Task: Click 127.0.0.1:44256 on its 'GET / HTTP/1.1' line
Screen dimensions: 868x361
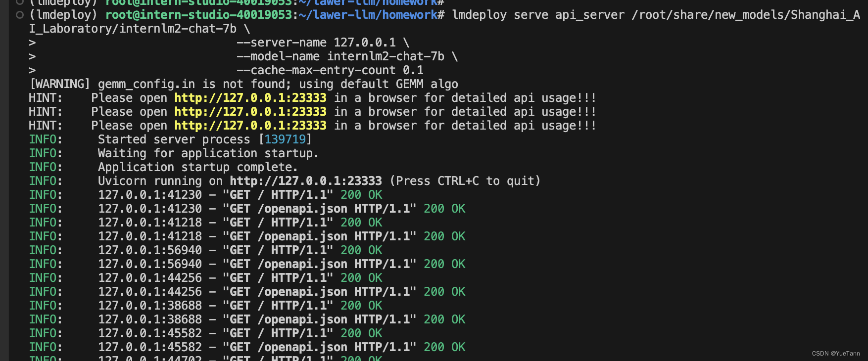Action: [x=150, y=278]
